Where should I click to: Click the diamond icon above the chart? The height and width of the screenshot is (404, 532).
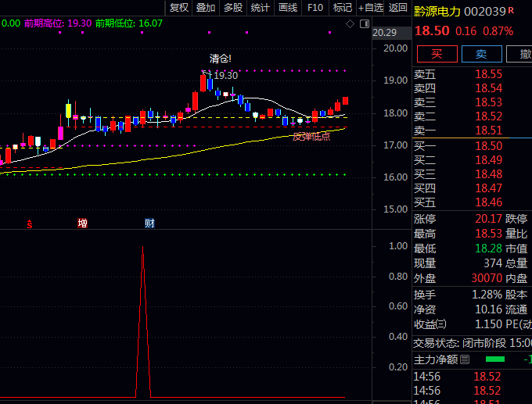(x=350, y=24)
